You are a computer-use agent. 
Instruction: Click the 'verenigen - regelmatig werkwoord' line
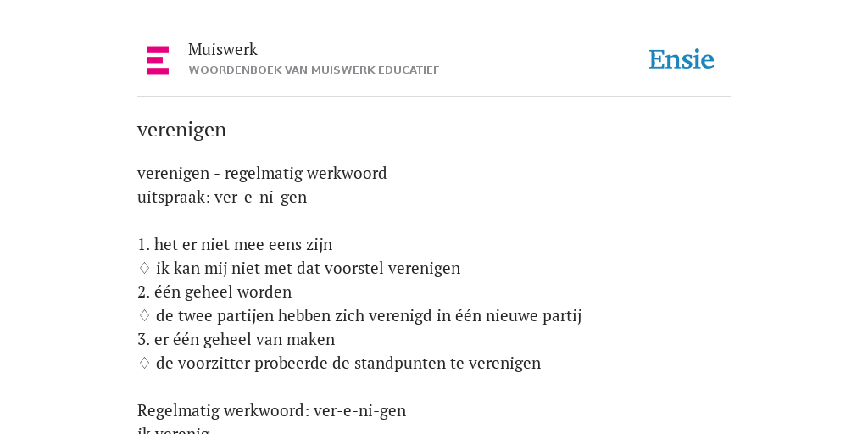pos(262,173)
